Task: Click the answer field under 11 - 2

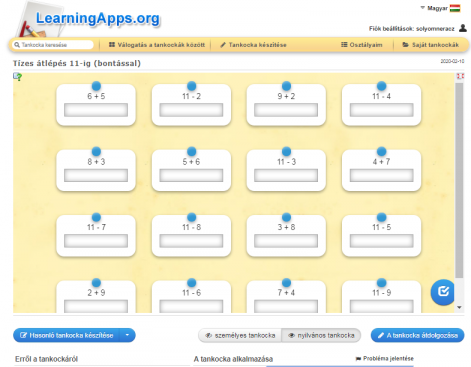Action: click(x=191, y=110)
